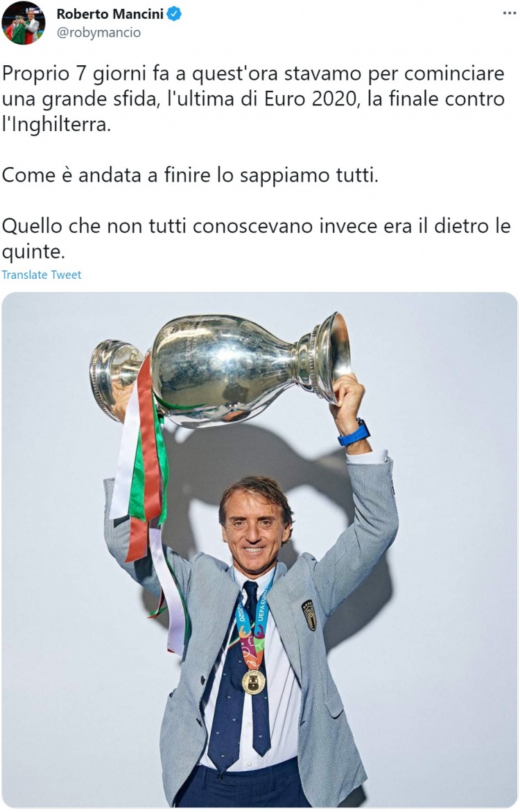Open the round profile avatar picture
Image resolution: width=520 pixels, height=812 pixels.
pyautogui.click(x=24, y=24)
